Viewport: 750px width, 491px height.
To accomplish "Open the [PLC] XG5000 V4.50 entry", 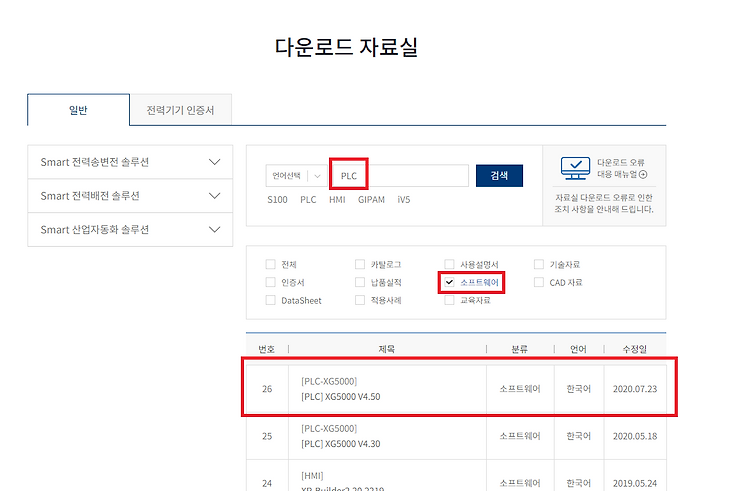I will click(x=341, y=397).
